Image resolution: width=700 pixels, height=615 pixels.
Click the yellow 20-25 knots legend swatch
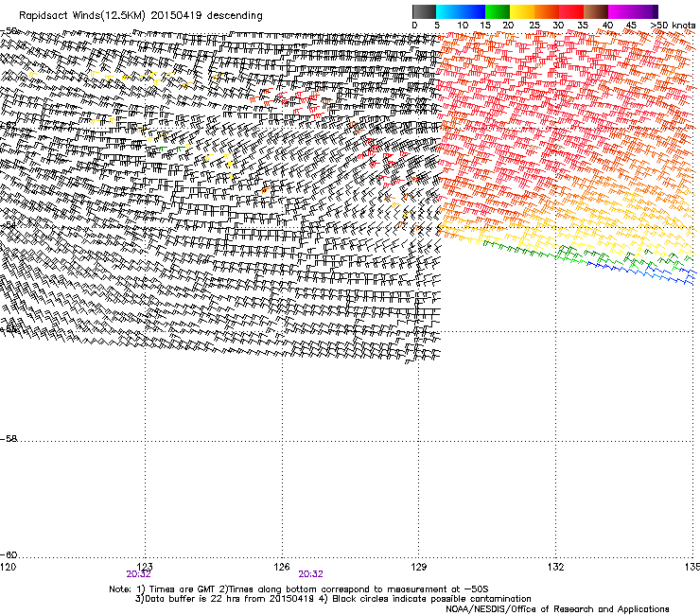pyautogui.click(x=522, y=11)
